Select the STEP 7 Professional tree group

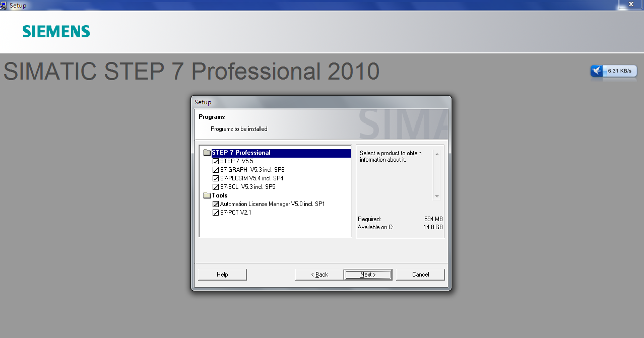tap(241, 153)
